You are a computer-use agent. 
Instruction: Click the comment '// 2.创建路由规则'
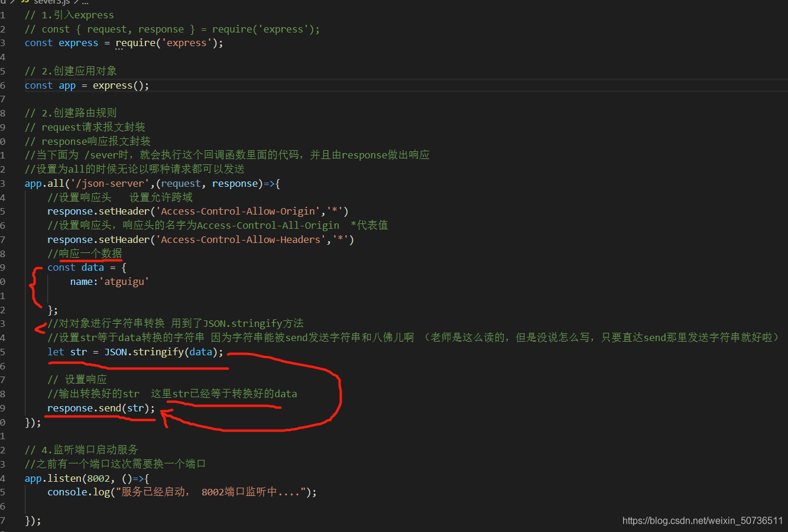click(x=71, y=113)
